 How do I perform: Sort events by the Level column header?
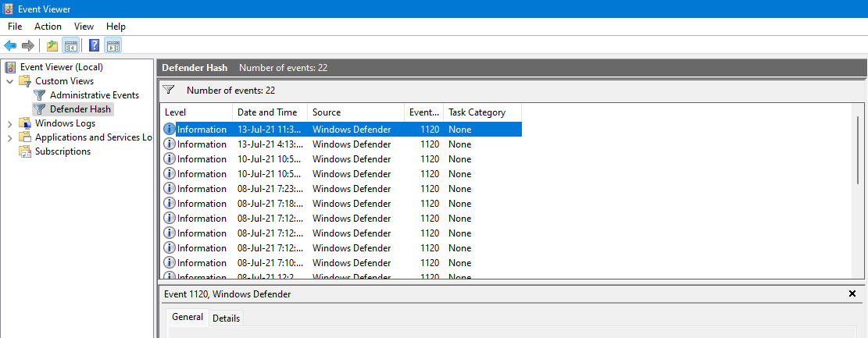pyautogui.click(x=177, y=112)
